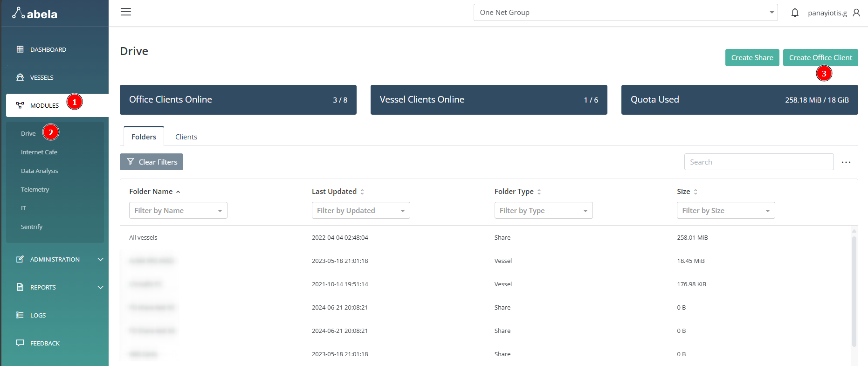Open the IT module
This screenshot has width=868, height=366.
23,208
